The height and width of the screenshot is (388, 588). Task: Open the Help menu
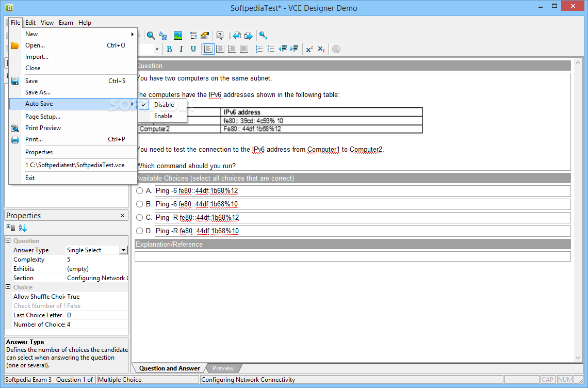pyautogui.click(x=85, y=23)
